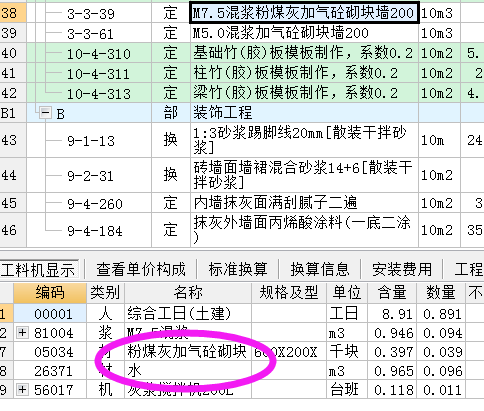Select tree item 9-4-184
Screen dimensions: 484x411
pos(95,231)
